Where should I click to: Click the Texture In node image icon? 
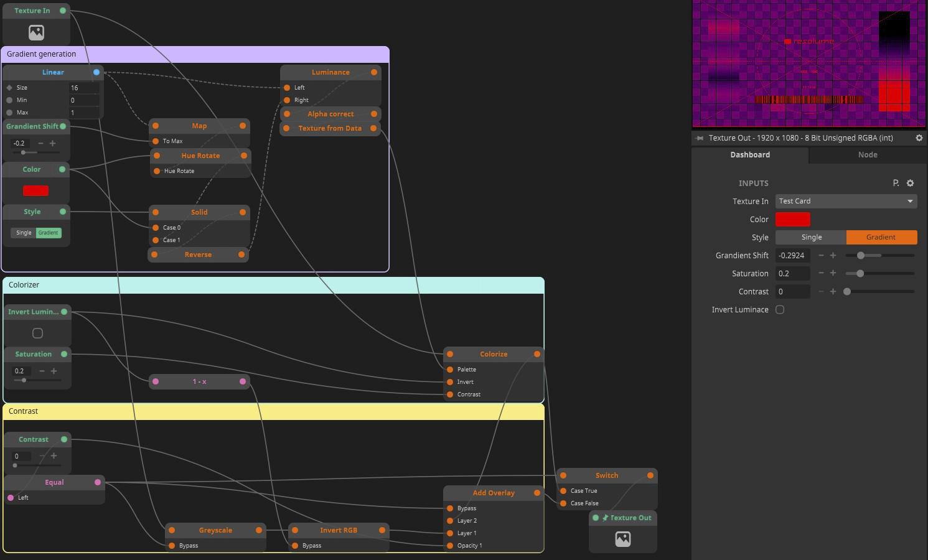(36, 32)
